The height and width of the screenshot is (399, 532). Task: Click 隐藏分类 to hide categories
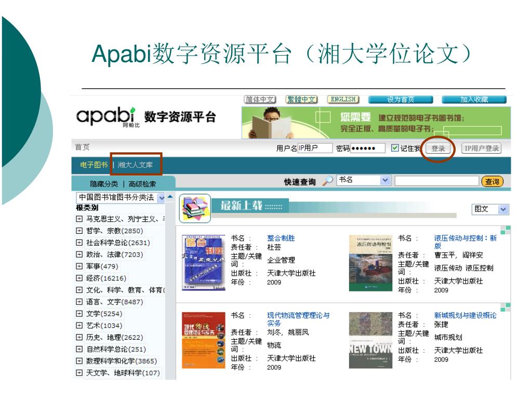(104, 184)
